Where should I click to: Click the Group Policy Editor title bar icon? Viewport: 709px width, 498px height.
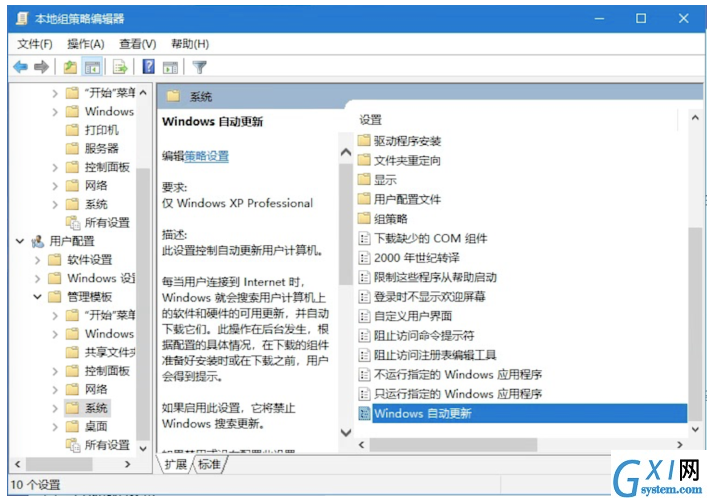click(22, 18)
